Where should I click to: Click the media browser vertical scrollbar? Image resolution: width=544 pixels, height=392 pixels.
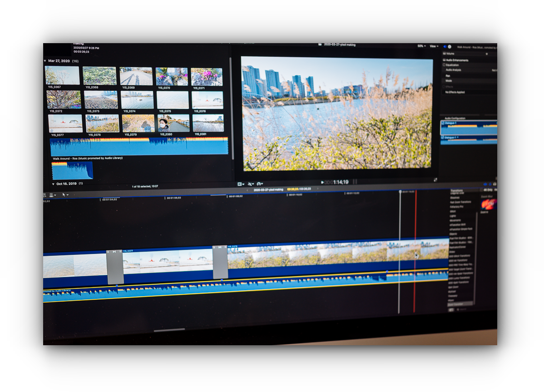tap(232, 108)
